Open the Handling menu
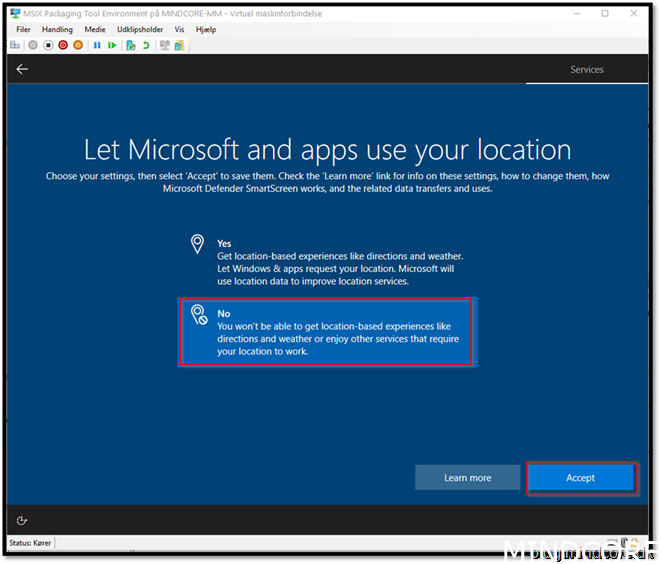Image resolution: width=661 pixels, height=564 pixels. coord(57,30)
